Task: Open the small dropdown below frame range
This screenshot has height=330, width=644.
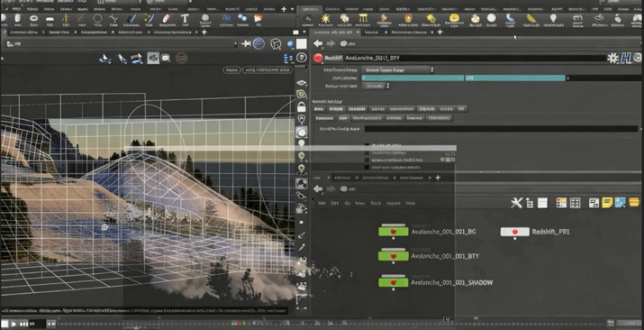Action: pyautogui.click(x=376, y=87)
